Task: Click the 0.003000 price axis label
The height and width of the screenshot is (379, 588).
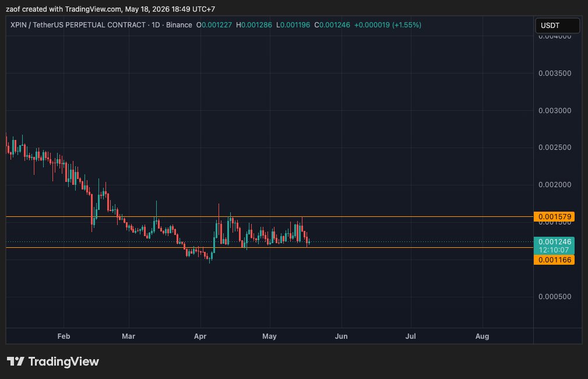Action: pyautogui.click(x=555, y=110)
